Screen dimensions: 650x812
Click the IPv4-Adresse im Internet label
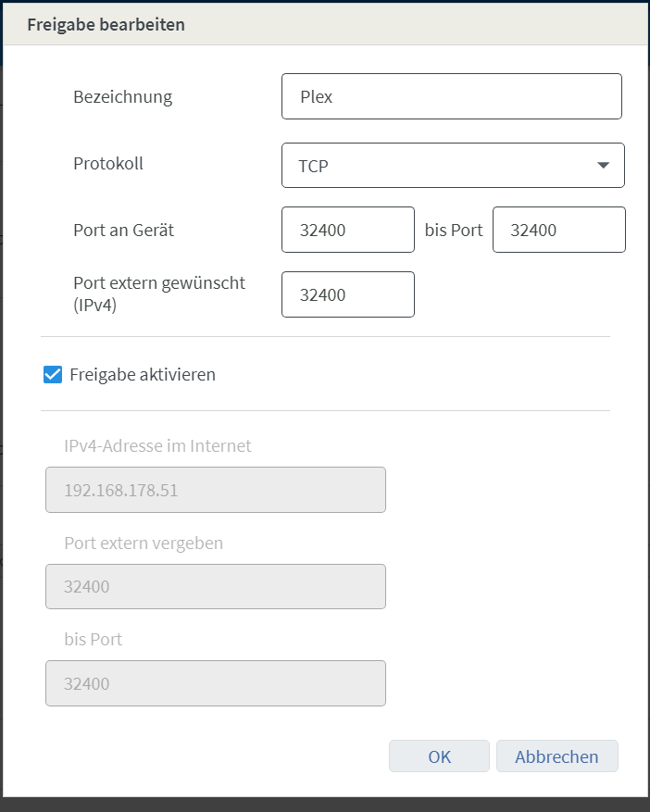coord(157,446)
